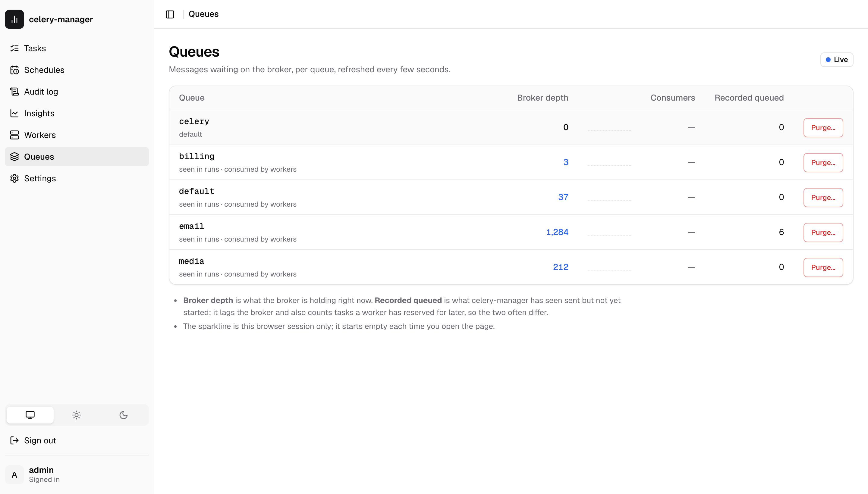Click the Sign out link
The width and height of the screenshot is (868, 494).
pyautogui.click(x=77, y=440)
